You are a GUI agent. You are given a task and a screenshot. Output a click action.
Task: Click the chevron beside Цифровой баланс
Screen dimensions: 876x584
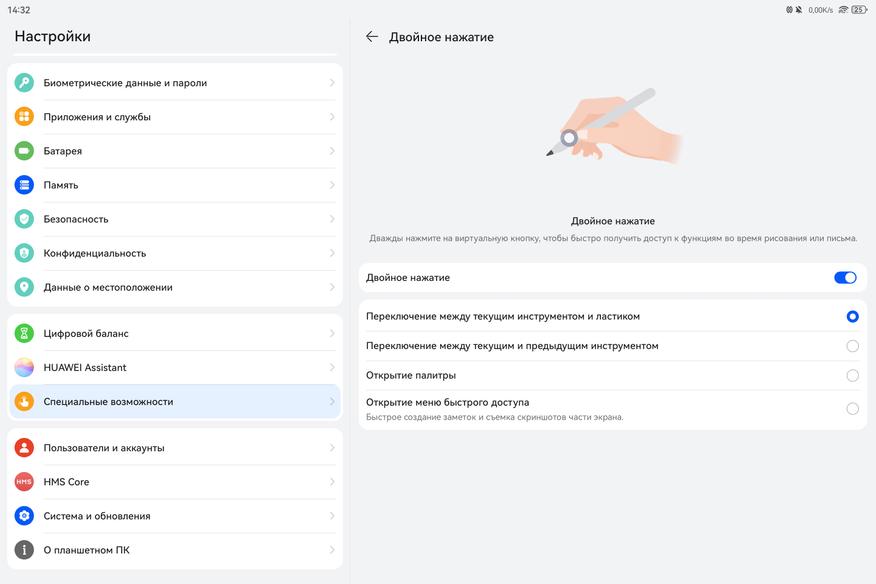[x=332, y=333]
